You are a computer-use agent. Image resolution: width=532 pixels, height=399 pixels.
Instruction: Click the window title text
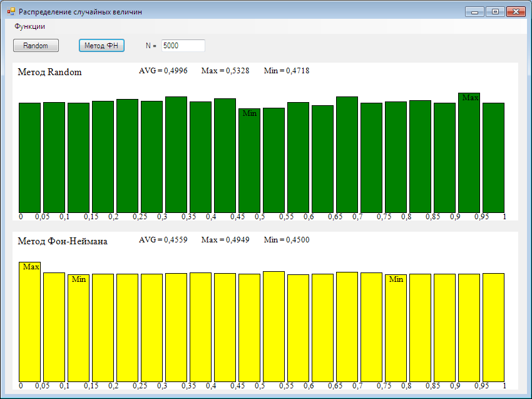tap(80, 12)
